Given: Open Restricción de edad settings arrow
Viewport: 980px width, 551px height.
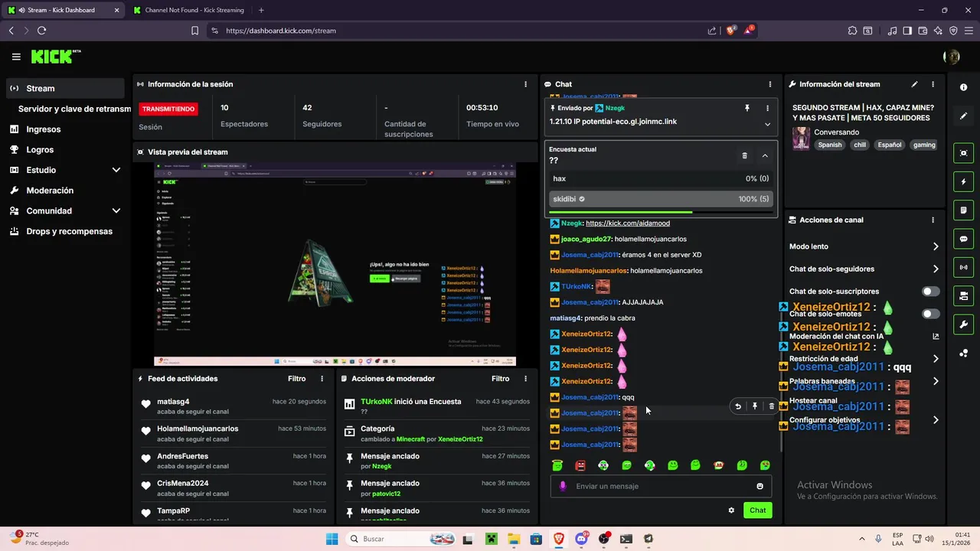Looking at the screenshot, I should 936,358.
